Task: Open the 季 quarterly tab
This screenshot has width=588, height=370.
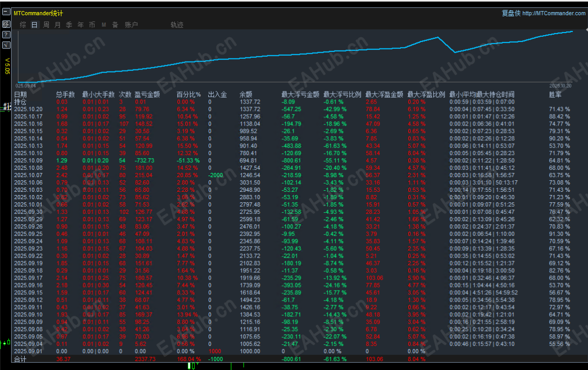Action: tap(69, 25)
